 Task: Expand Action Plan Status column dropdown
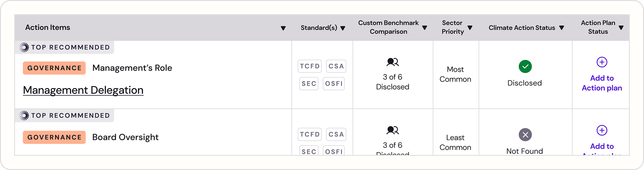(621, 28)
